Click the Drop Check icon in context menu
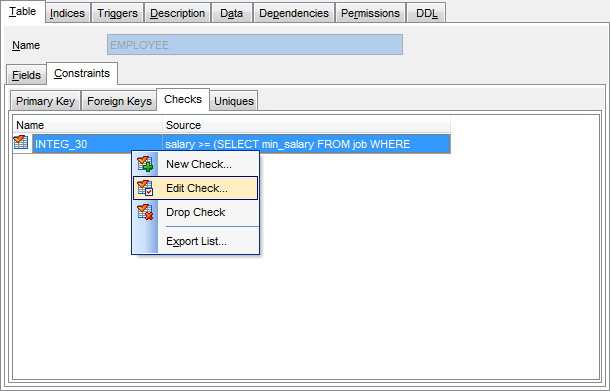 (x=145, y=212)
